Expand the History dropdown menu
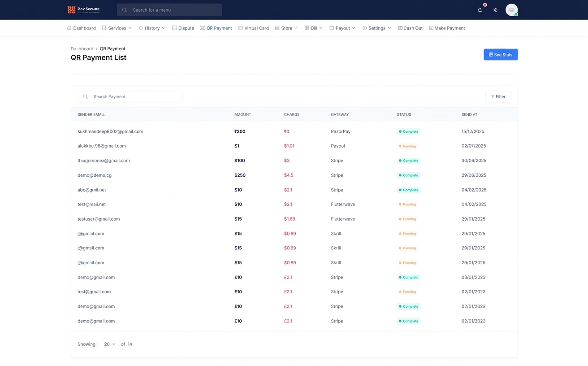Image resolution: width=588 pixels, height=366 pixels. coord(151,28)
